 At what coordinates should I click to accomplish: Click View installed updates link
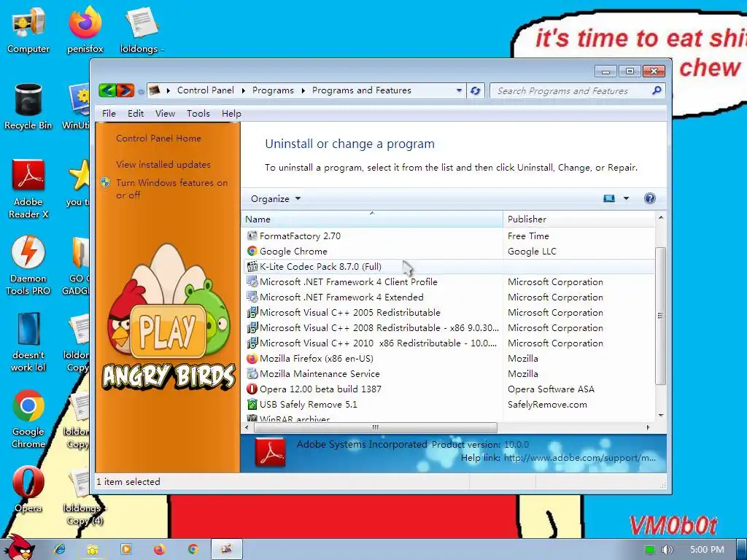(163, 164)
